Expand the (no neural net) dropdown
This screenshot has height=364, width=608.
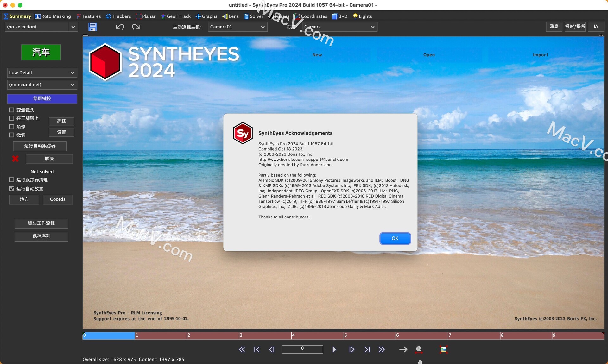click(42, 85)
